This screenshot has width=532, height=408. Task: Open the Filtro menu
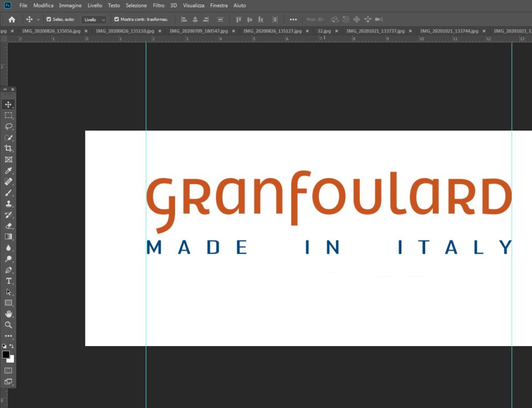(159, 5)
